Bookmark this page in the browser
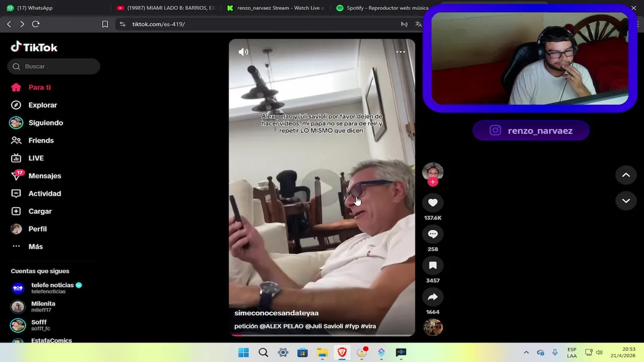This screenshot has width=644, height=362. [x=105, y=24]
